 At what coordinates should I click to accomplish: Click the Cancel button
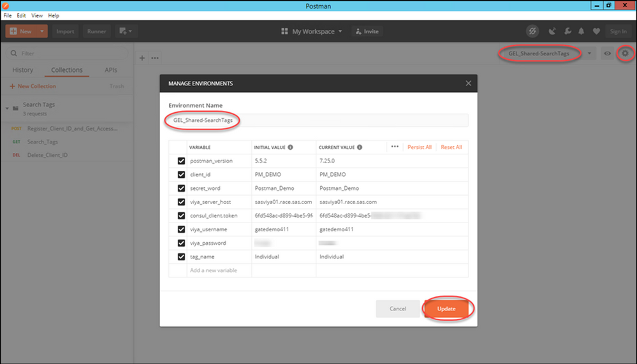pos(398,309)
